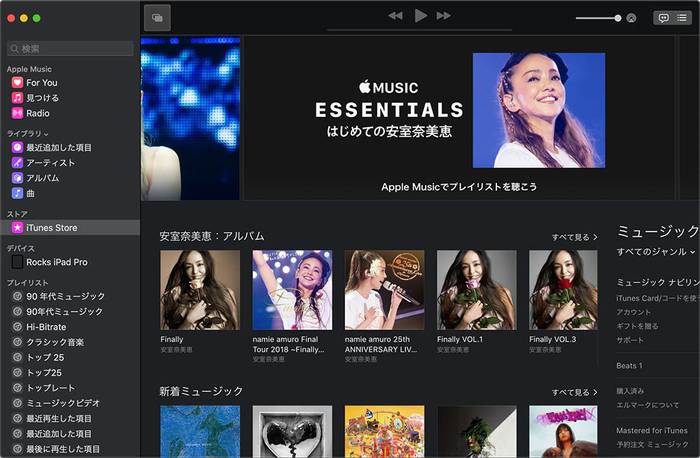The width and height of the screenshot is (700, 458).
Task: Open the AirPlay output menu
Action: [631, 18]
